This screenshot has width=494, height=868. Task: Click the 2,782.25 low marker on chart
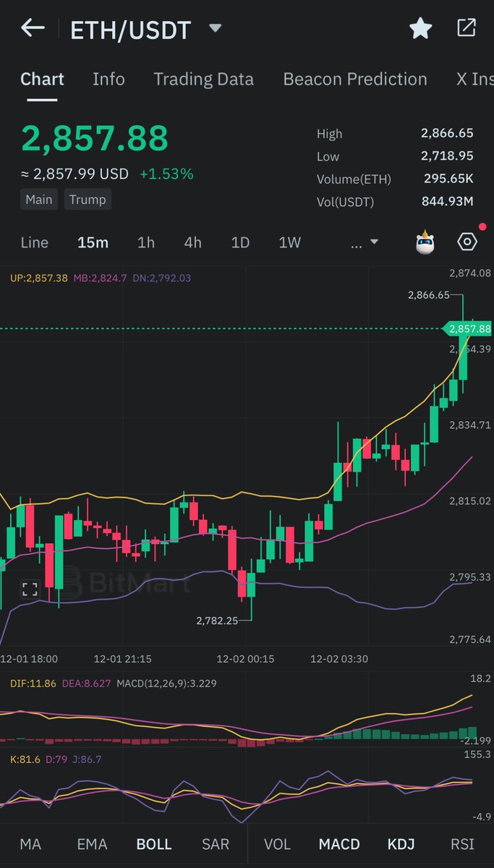coord(217,621)
